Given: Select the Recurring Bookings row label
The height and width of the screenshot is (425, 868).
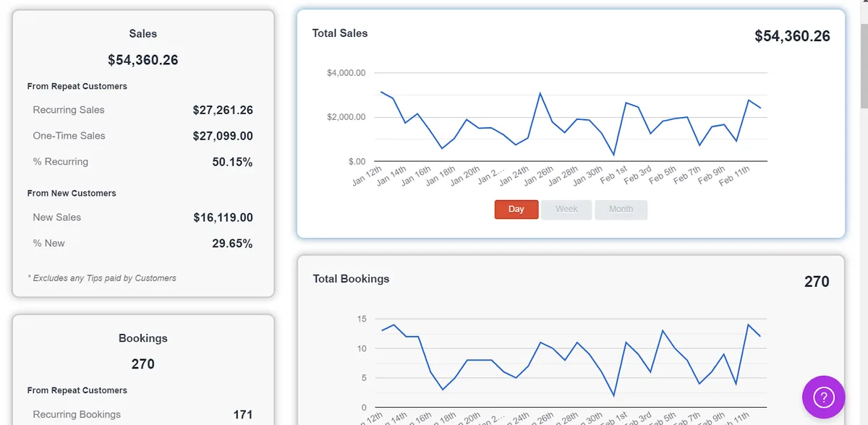Looking at the screenshot, I should 77,414.
